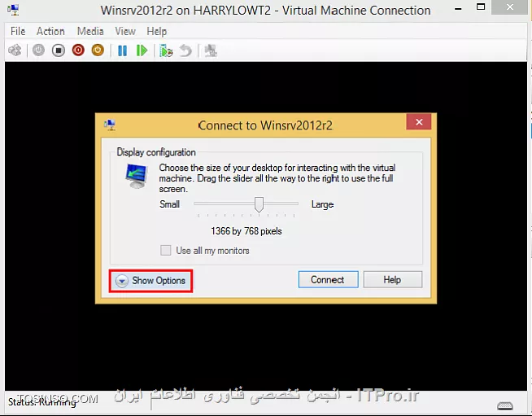Viewport: 532px width, 416px height.
Task: Click the Connect dialog title icon
Action: pos(110,125)
